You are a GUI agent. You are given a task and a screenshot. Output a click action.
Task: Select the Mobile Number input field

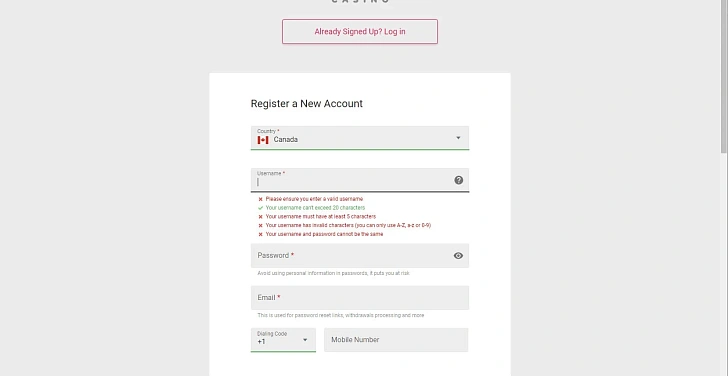click(396, 340)
